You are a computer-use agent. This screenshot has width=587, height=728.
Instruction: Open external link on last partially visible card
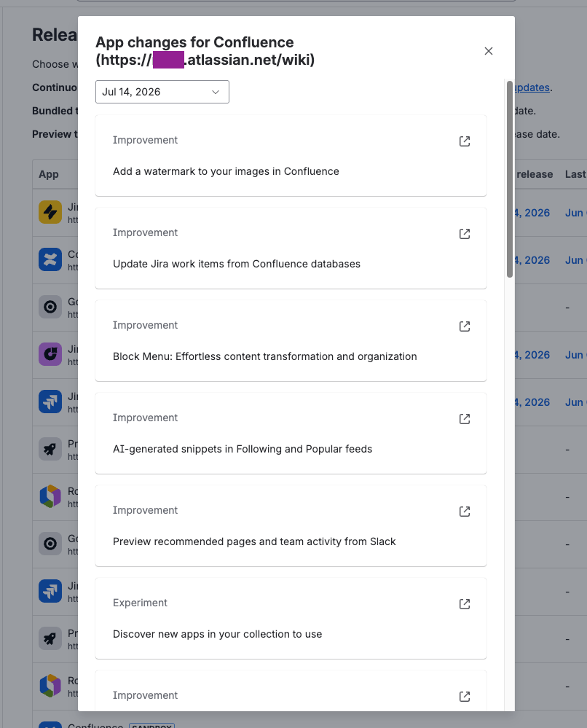tap(465, 697)
